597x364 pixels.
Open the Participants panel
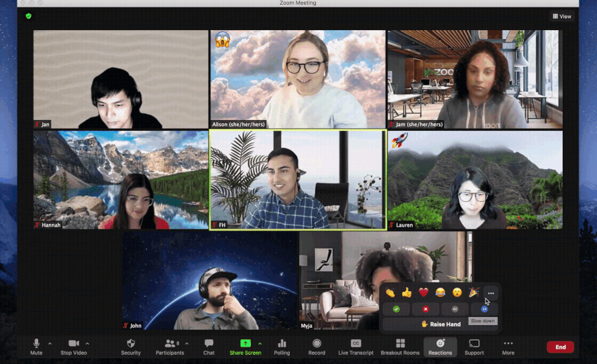pos(170,347)
